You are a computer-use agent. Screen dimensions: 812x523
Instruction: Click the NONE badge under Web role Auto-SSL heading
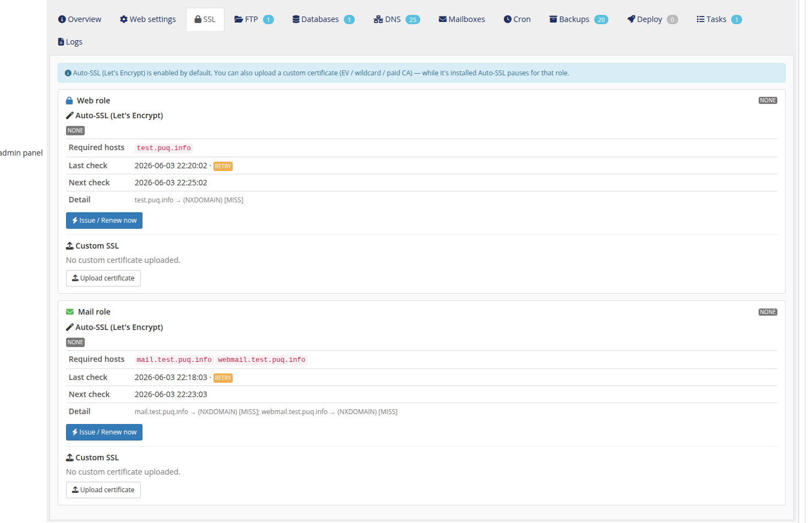pos(75,131)
